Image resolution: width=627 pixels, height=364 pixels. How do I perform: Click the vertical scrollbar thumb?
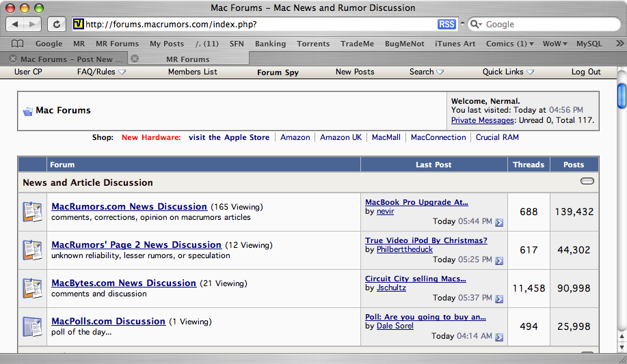coord(622,96)
